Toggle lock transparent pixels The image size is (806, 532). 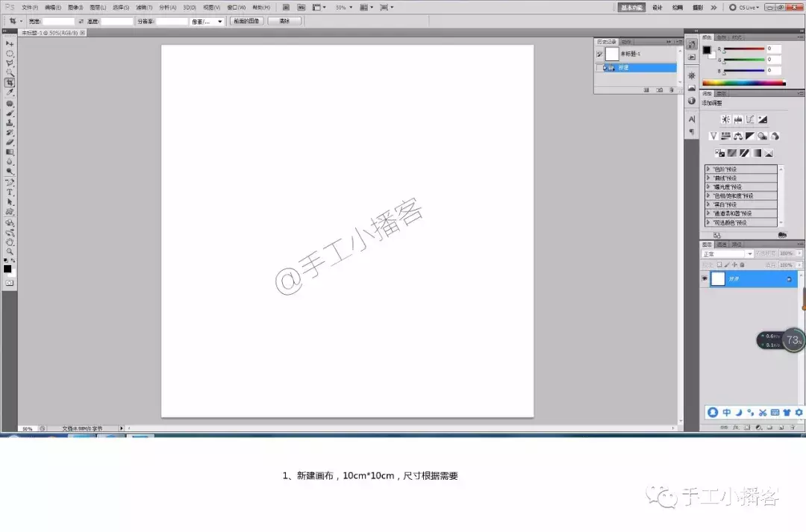coord(719,265)
